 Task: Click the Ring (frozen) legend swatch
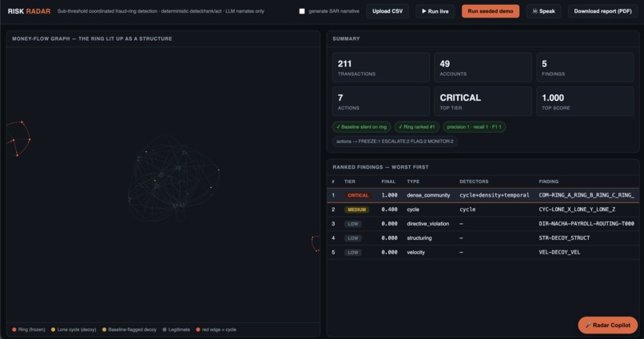[x=14, y=329]
